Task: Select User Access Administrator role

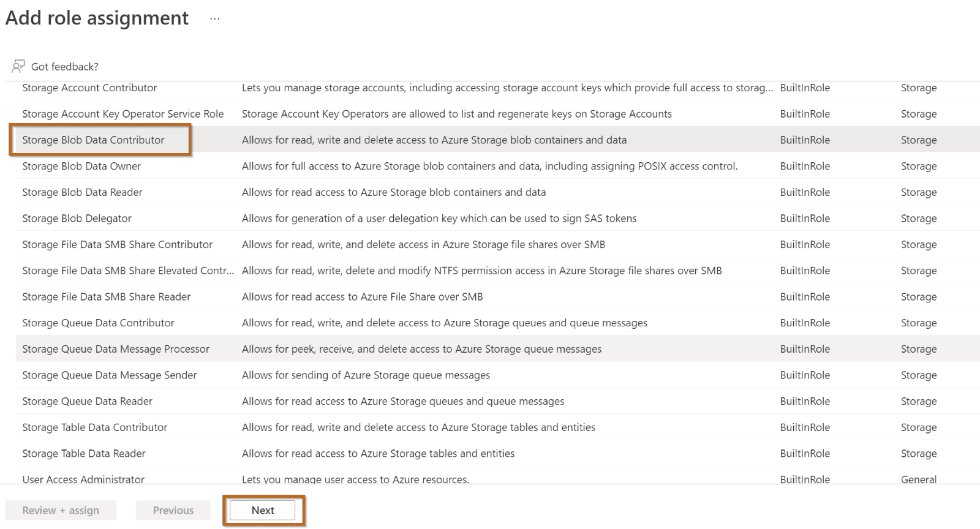Action: point(83,479)
